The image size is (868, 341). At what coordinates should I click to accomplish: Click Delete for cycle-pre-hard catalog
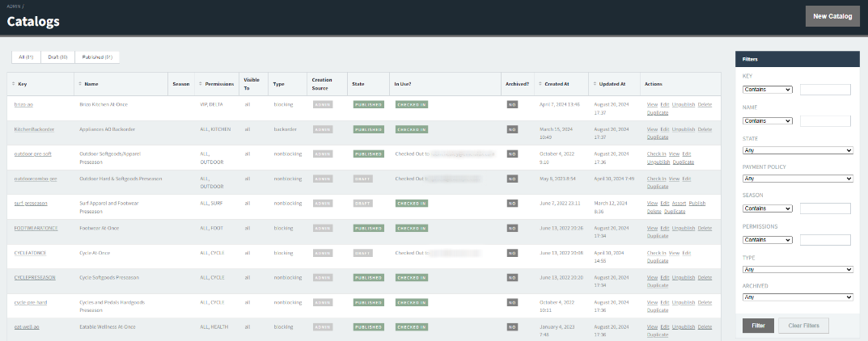(705, 302)
